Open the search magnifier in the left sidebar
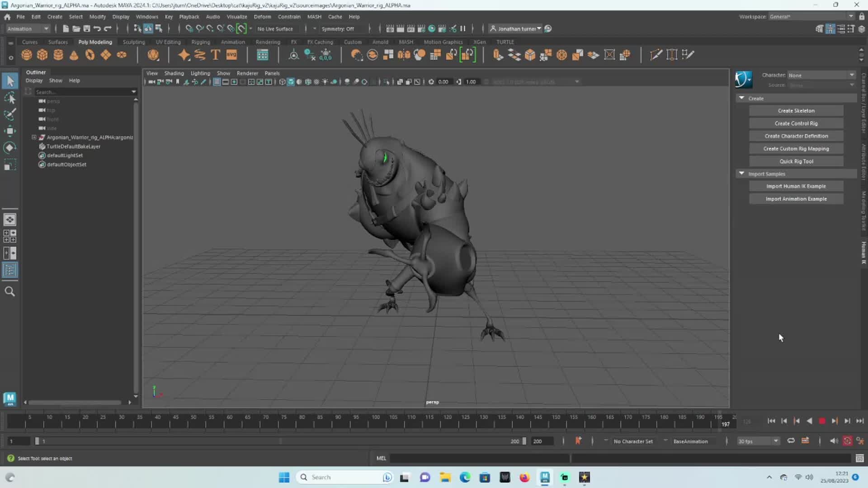 (x=10, y=291)
